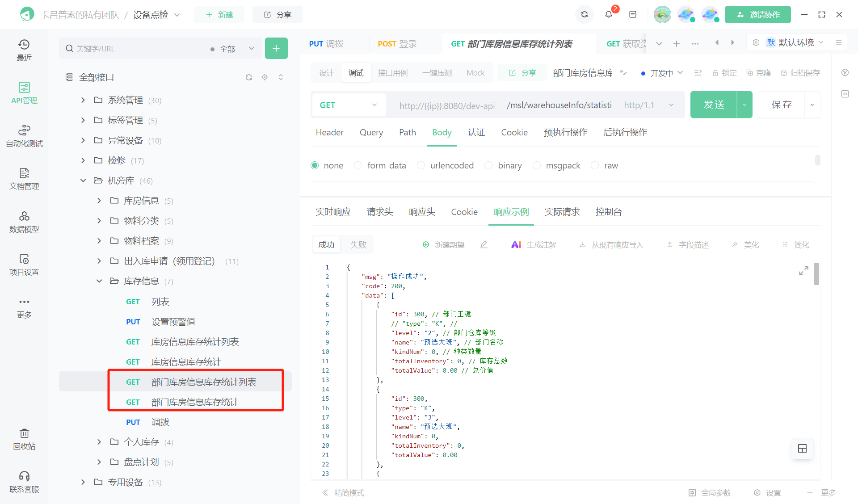Open the 回收站 recycle bin
Screen dimensions: 858x504
pyautogui.click(x=24, y=438)
